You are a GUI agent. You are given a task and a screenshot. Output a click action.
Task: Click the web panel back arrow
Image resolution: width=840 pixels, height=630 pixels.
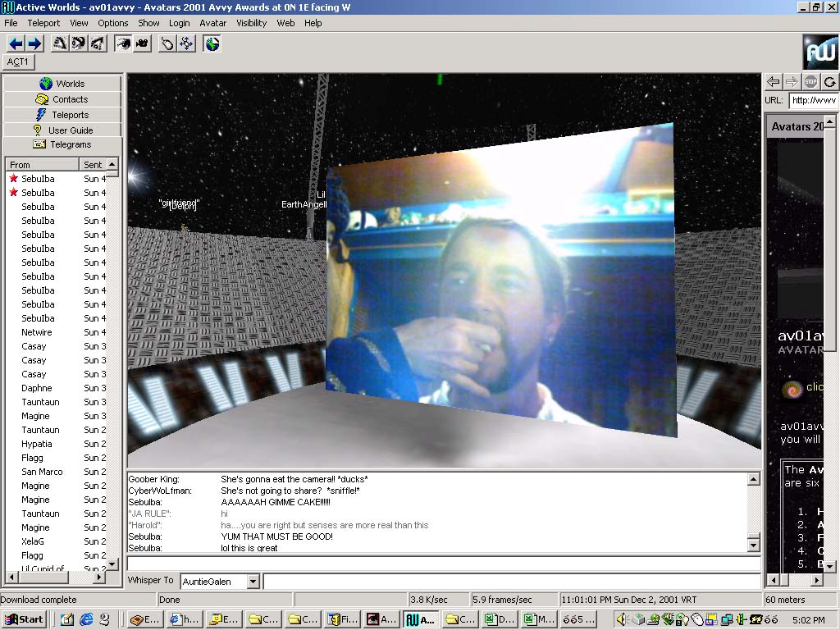(x=773, y=81)
